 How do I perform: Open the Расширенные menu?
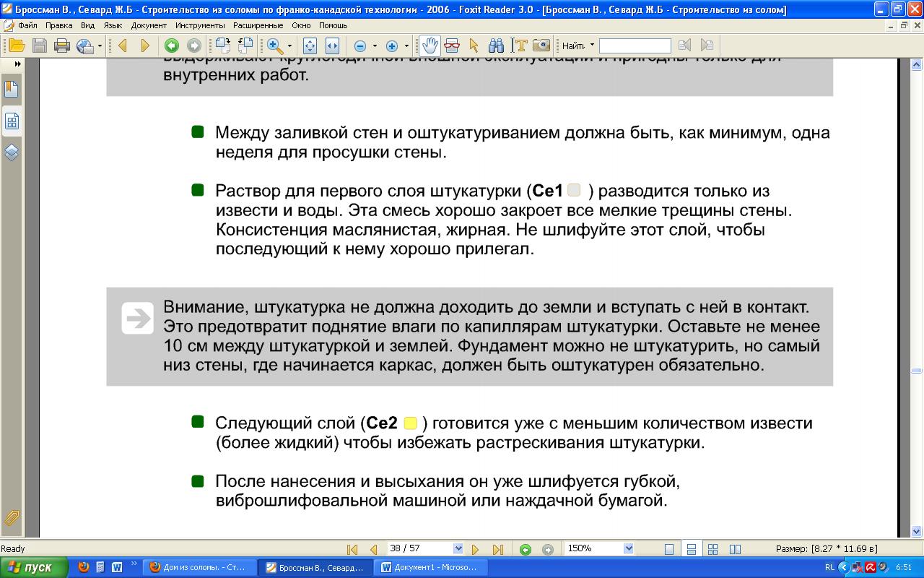[258, 25]
